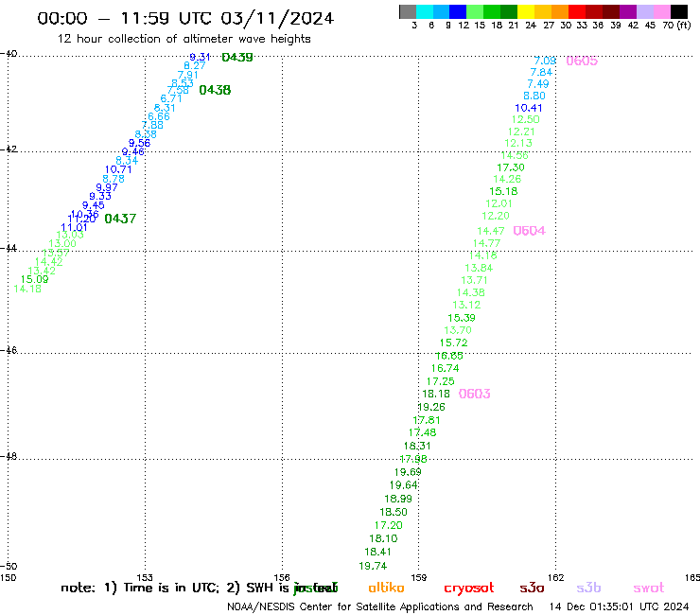Click the 19.69 wave height value
This screenshot has height=615, width=700.
[x=408, y=472]
